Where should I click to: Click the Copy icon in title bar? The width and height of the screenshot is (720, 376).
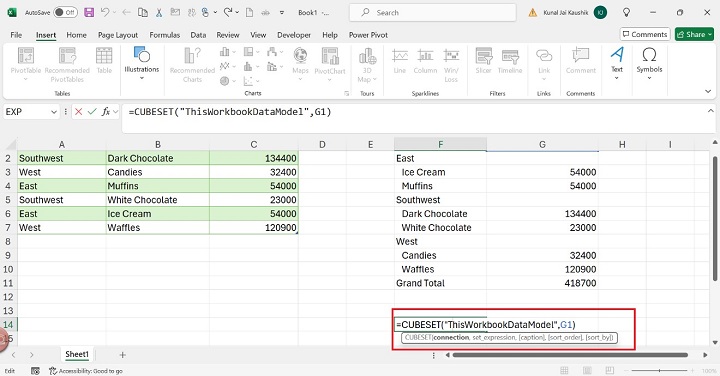[143, 12]
